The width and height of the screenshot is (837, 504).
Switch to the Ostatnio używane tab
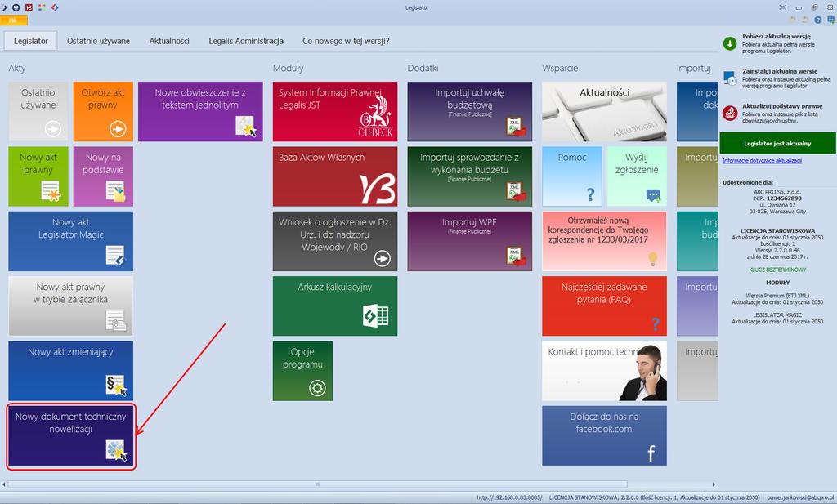coord(98,41)
